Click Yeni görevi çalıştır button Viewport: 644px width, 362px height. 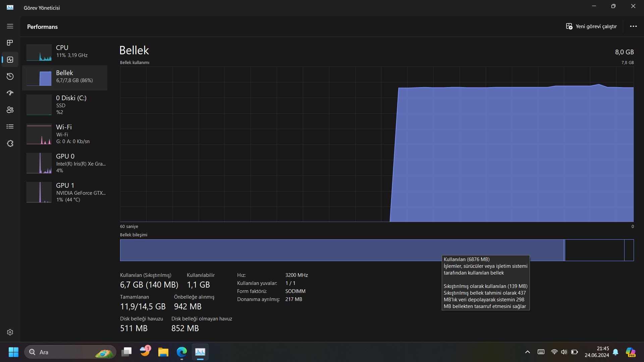[591, 26]
